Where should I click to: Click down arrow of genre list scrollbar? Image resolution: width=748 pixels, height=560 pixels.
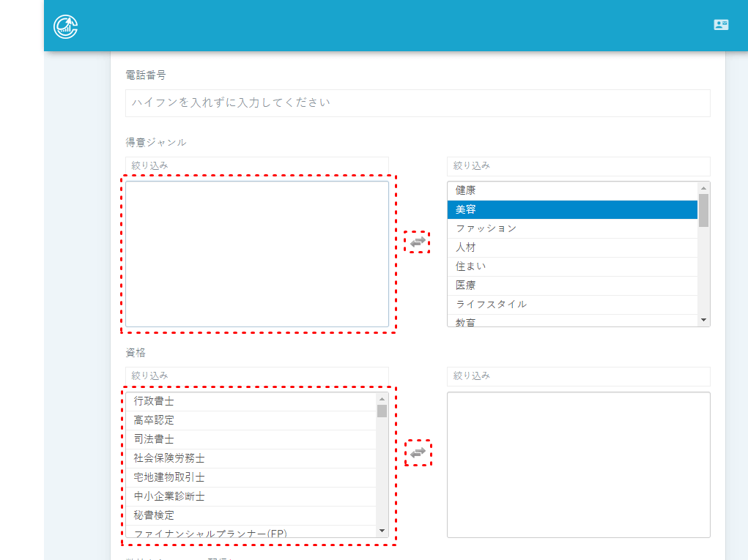tap(703, 320)
